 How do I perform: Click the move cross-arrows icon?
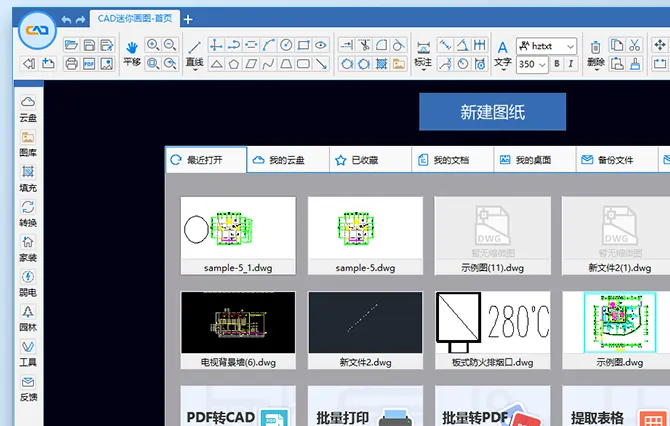point(660,45)
